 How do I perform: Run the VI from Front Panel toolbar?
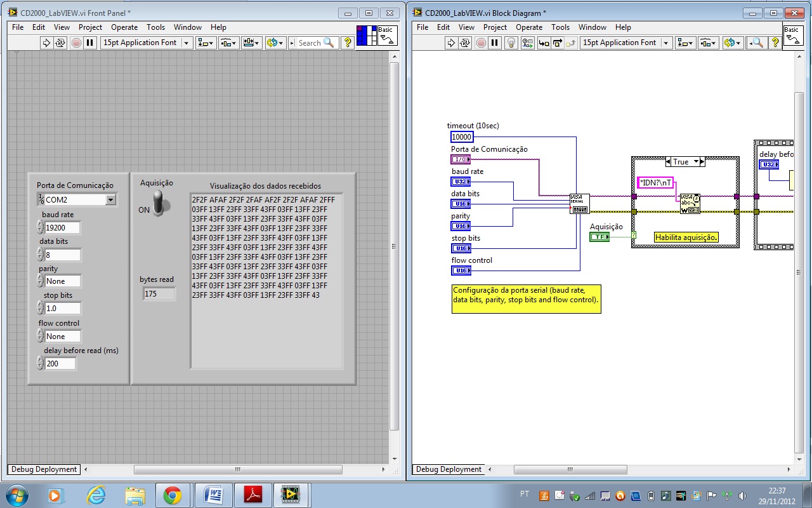[x=46, y=43]
